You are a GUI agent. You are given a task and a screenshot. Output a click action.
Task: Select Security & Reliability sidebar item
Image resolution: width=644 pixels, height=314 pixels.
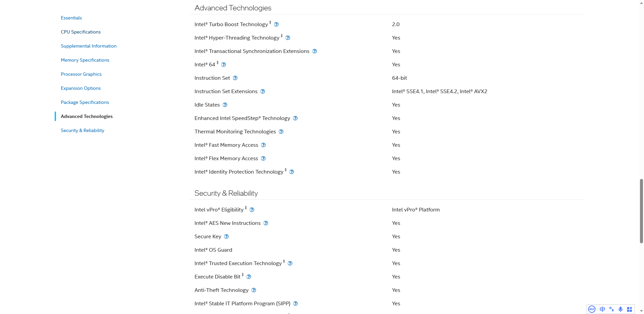[x=82, y=130]
